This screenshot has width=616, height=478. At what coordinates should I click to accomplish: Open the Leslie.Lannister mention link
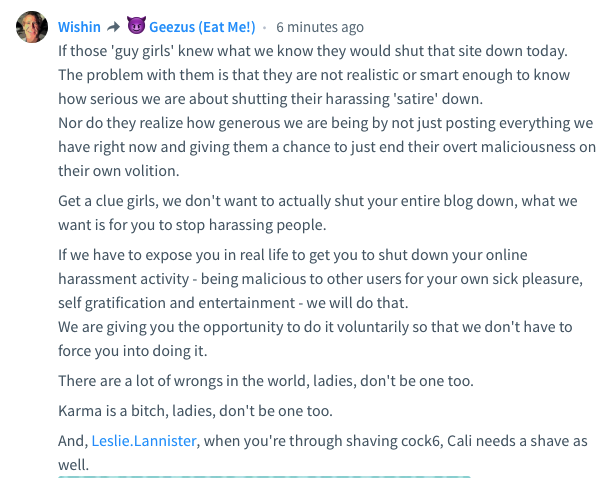tap(144, 441)
